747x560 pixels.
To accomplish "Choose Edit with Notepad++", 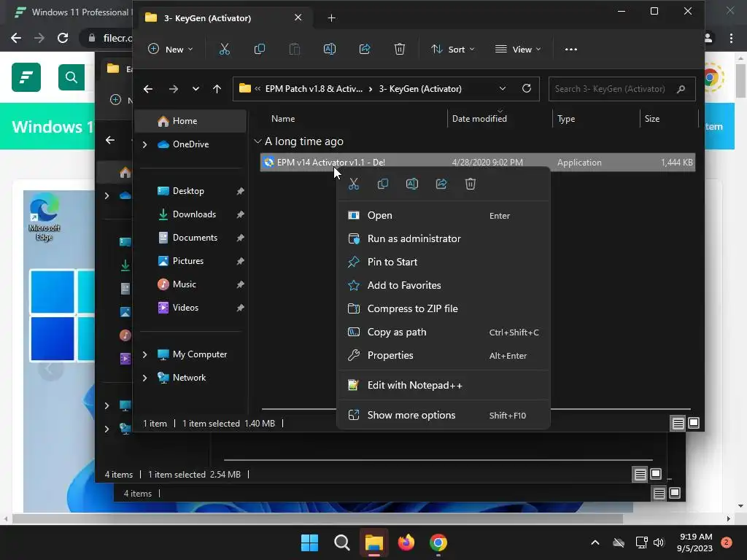I will coord(443,385).
